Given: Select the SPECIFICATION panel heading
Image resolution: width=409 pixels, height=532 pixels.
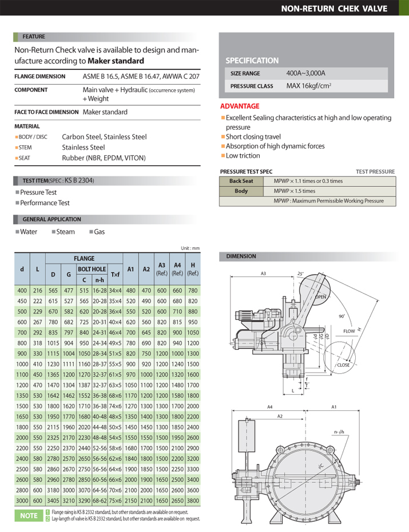Looking at the screenshot, I should (x=252, y=61).
